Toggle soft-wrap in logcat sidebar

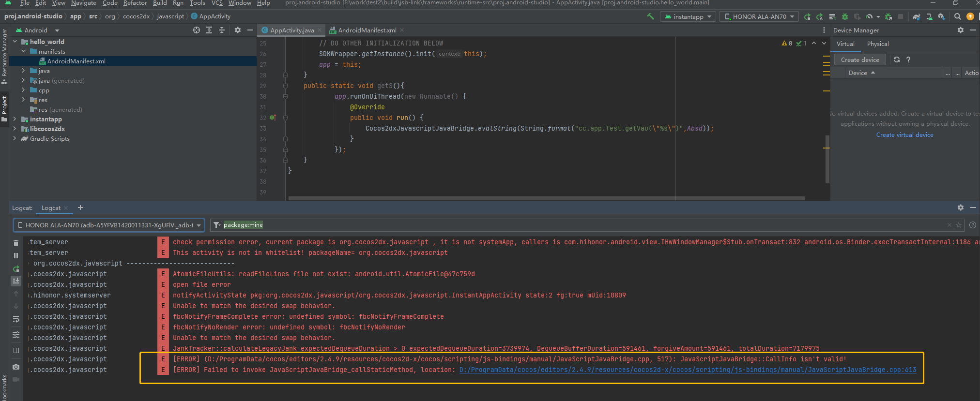pos(16,319)
